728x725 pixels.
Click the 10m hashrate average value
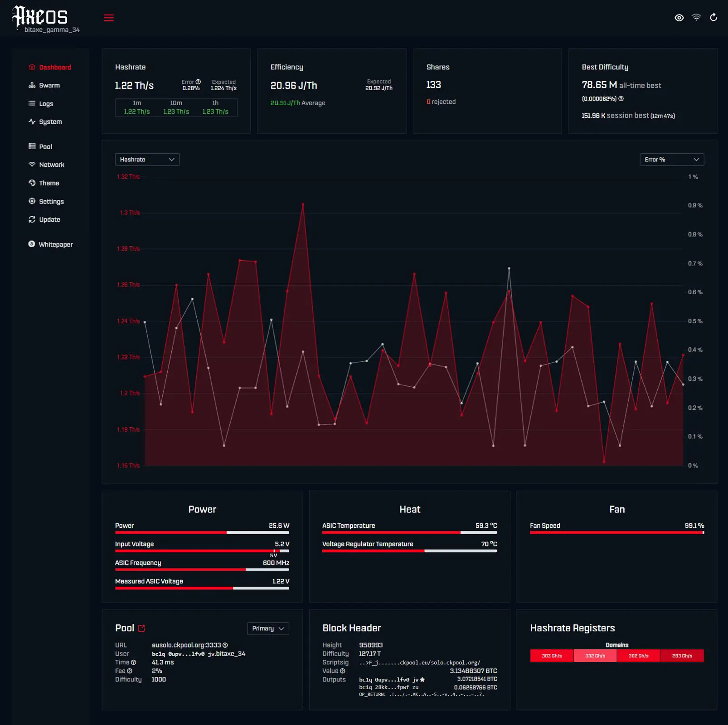(176, 112)
